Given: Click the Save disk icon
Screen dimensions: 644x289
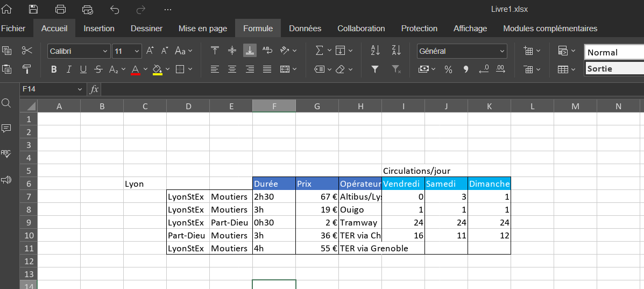Looking at the screenshot, I should click(x=34, y=9).
